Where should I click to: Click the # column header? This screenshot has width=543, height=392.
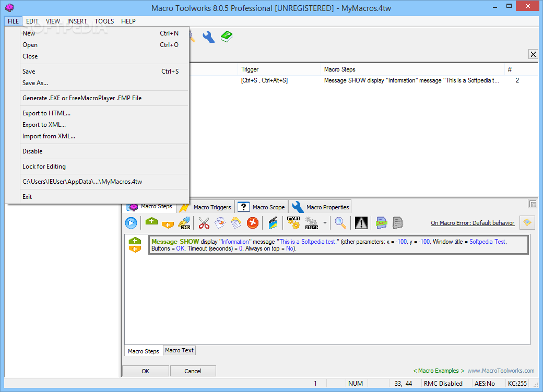pyautogui.click(x=521, y=69)
